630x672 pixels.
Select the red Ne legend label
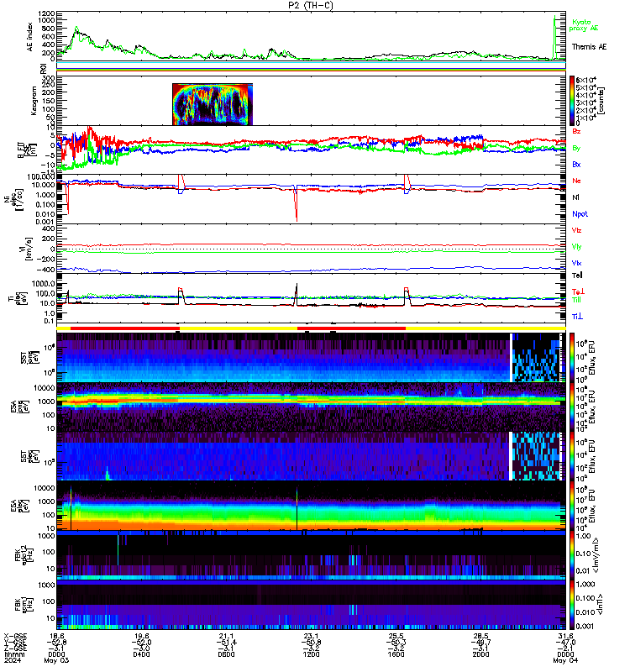[x=576, y=181]
